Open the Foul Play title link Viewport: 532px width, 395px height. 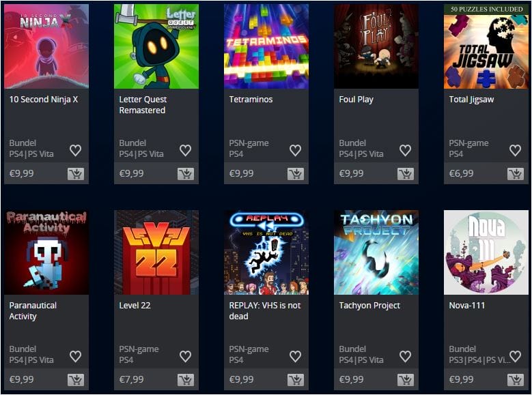tap(356, 100)
